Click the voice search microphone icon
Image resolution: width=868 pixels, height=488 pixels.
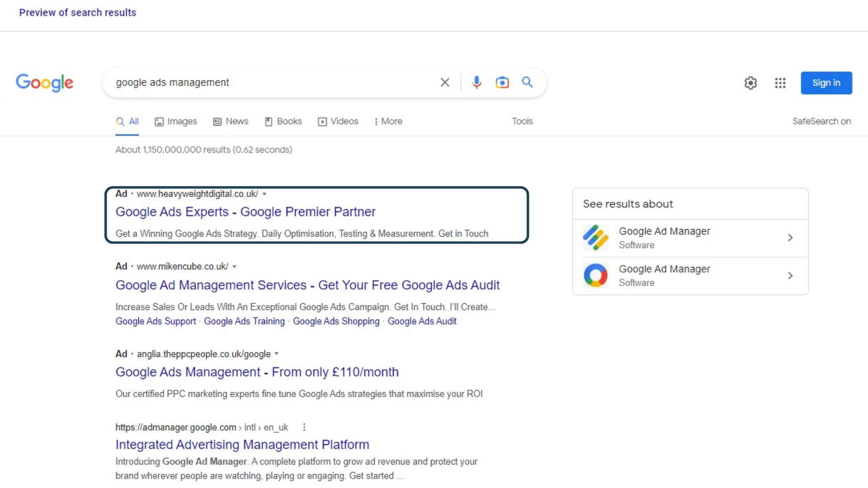(x=476, y=82)
